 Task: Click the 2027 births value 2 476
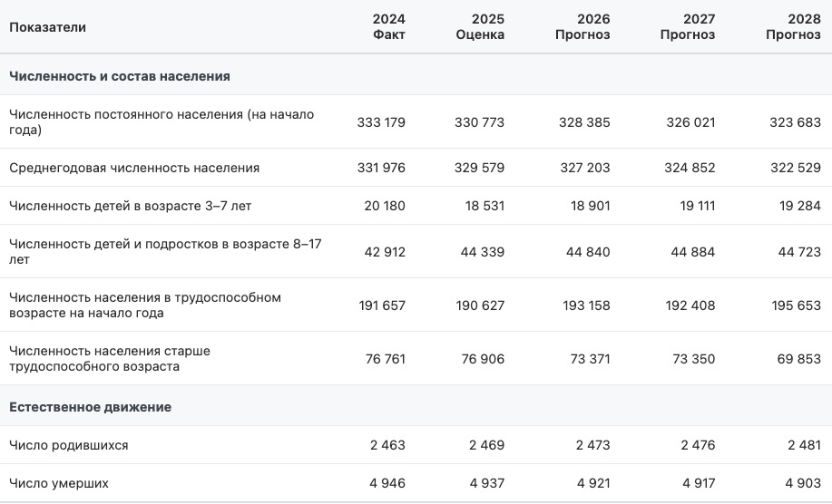696,445
